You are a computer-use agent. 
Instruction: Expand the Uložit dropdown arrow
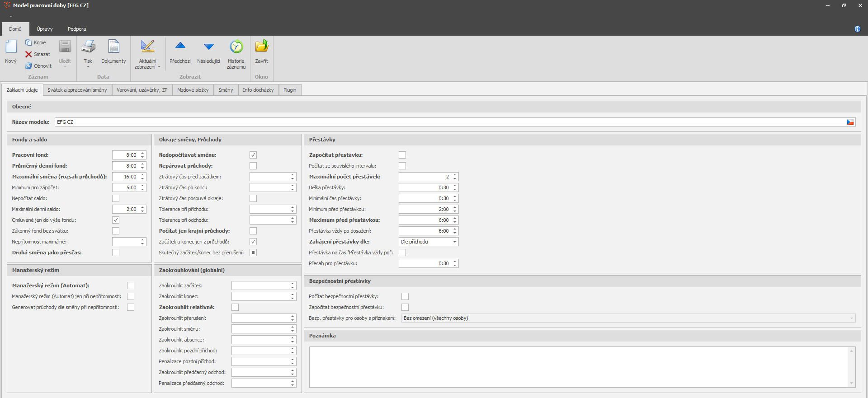[x=65, y=67]
